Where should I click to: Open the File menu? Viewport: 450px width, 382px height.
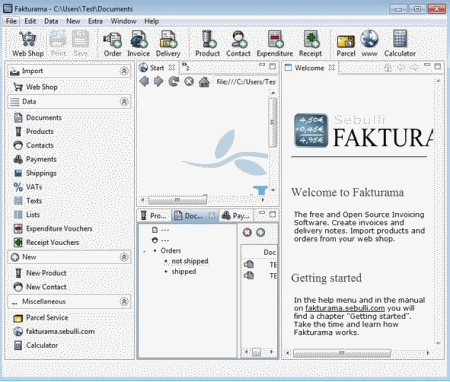[x=11, y=21]
